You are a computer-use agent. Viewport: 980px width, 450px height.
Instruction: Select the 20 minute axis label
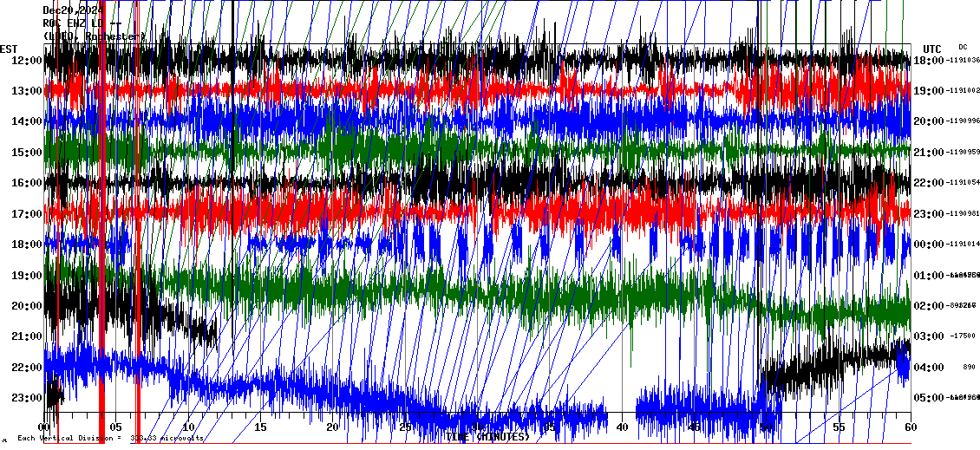tap(332, 427)
